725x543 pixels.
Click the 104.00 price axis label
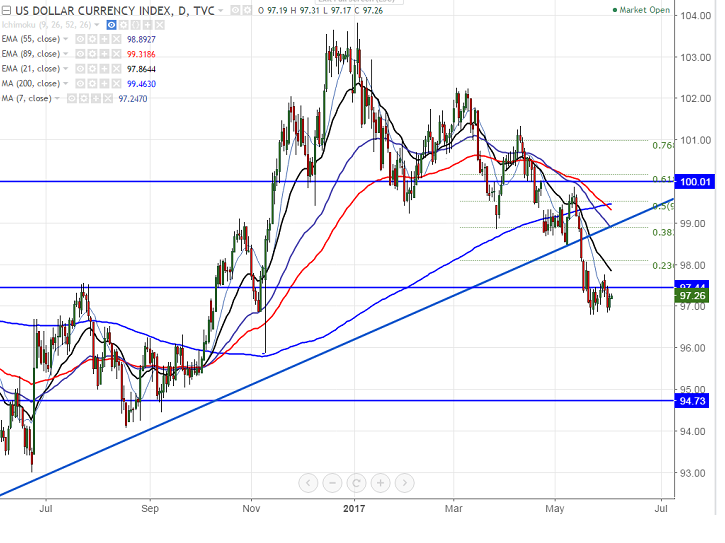tap(696, 16)
